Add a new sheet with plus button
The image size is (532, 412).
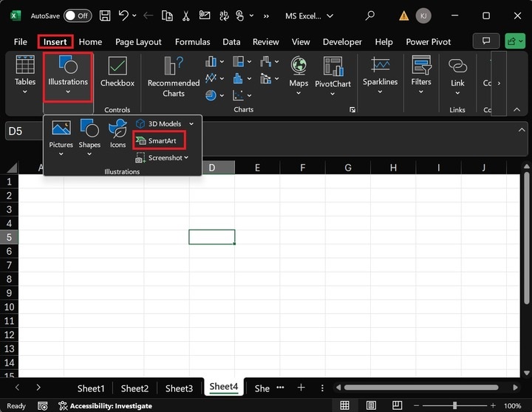[x=301, y=388]
